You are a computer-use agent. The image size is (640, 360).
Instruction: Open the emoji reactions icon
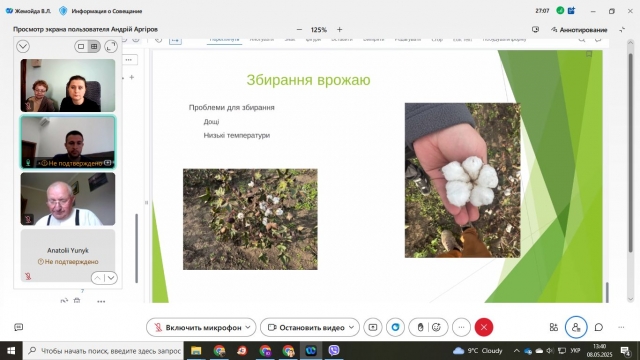pos(436,327)
